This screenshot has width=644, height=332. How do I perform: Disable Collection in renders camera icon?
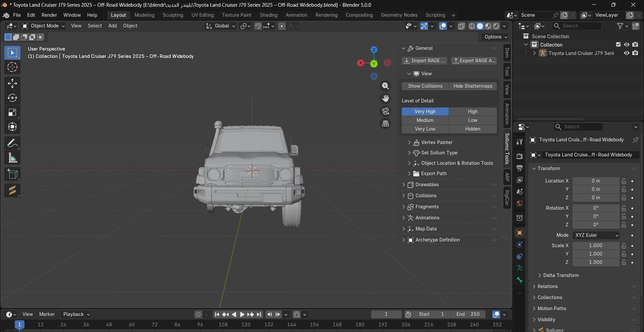(635, 45)
